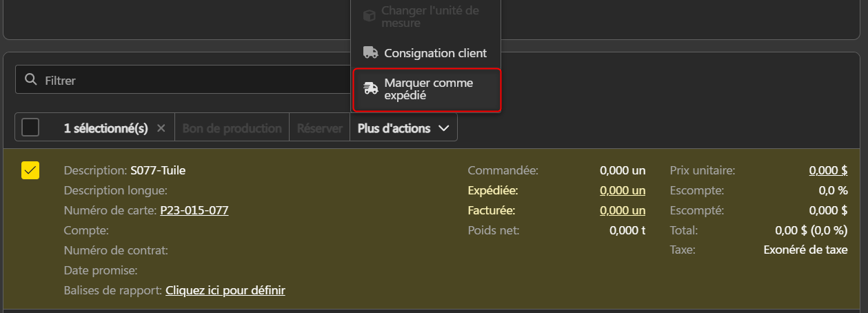The height and width of the screenshot is (313, 868).
Task: Click the Prix unitaire 0,000 $ link
Action: 828,170
